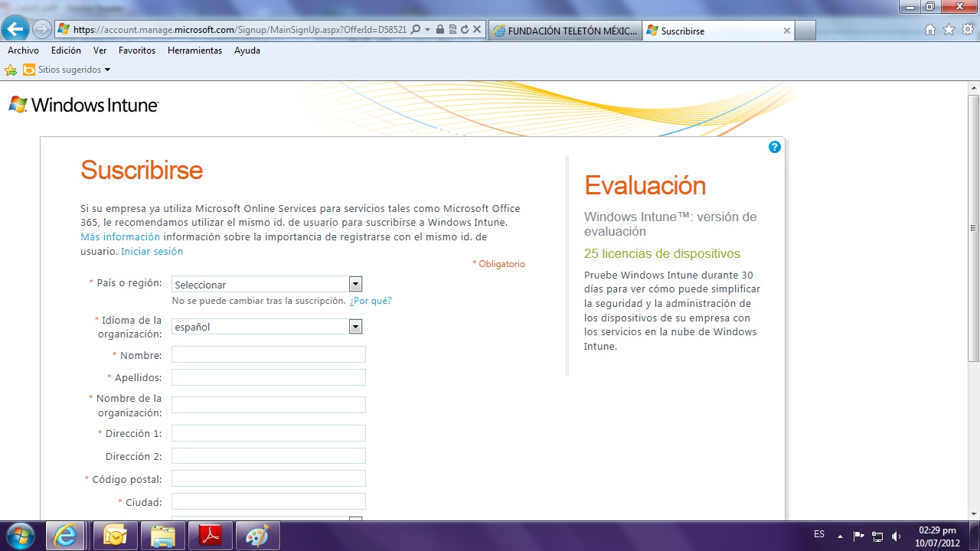Open the Tools gear icon
980x551 pixels.
click(968, 30)
